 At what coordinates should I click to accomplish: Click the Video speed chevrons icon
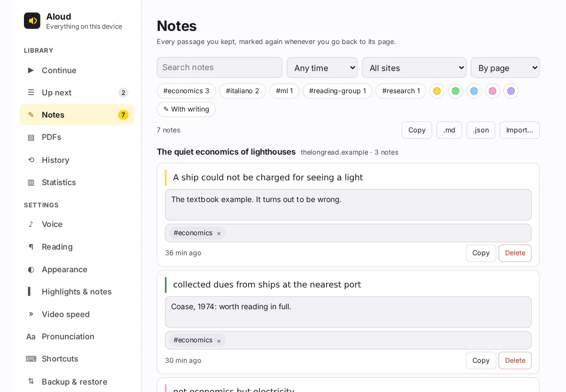pos(31,314)
